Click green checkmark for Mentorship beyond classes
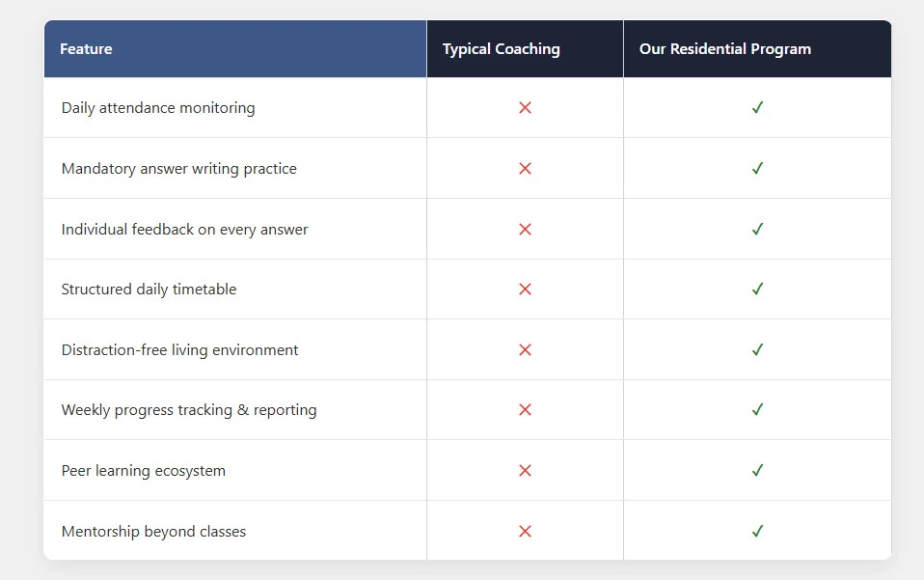The width and height of the screenshot is (924, 580). tap(757, 531)
